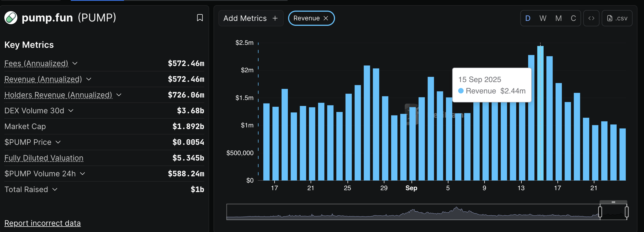Click the pump.fun pill logo

(11, 18)
